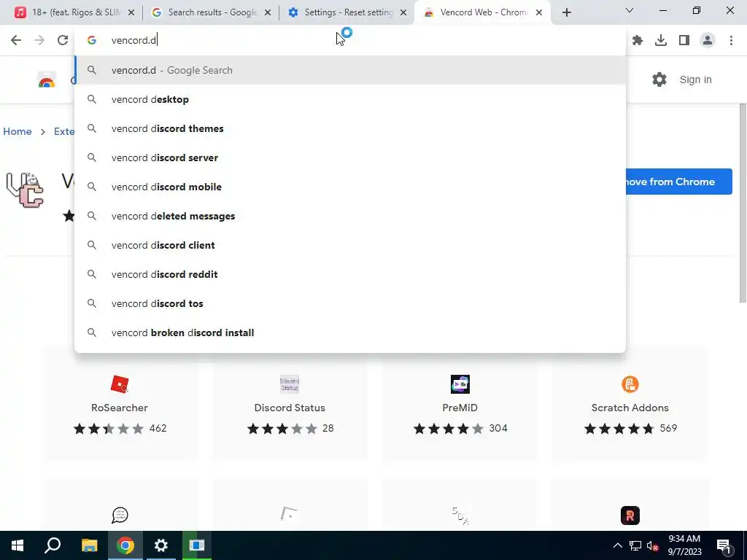Open the RoSearcher extension title
The width and height of the screenshot is (747, 560).
(x=120, y=408)
